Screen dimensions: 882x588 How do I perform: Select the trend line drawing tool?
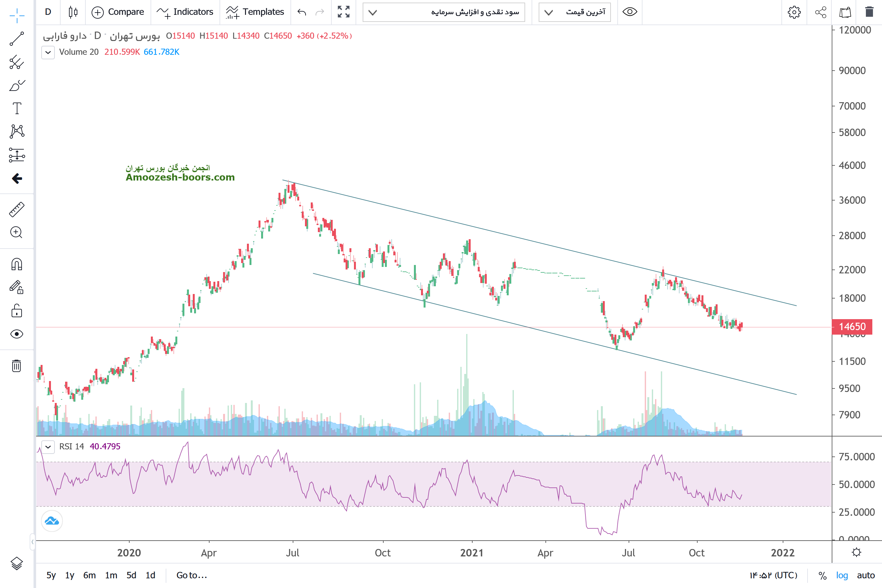click(16, 39)
